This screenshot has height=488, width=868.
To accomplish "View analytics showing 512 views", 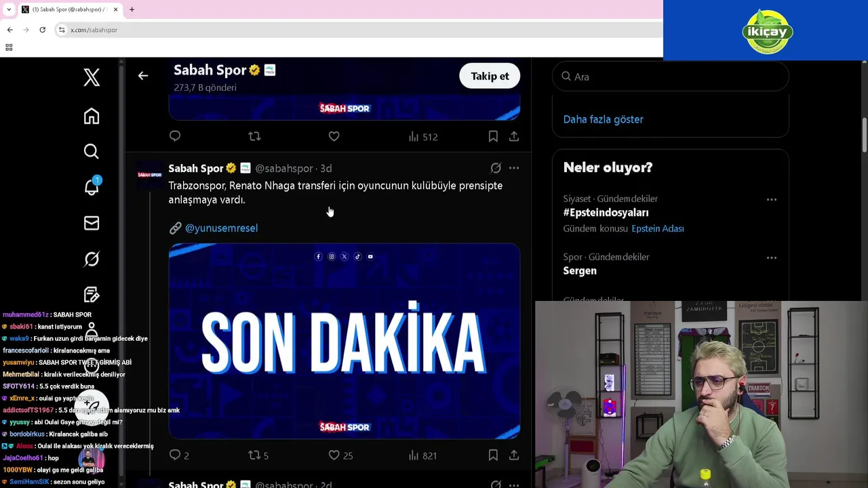I will click(423, 137).
